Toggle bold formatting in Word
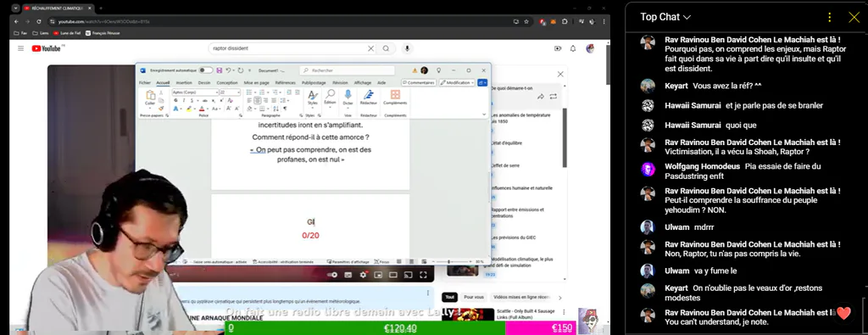The image size is (868, 335). (175, 100)
